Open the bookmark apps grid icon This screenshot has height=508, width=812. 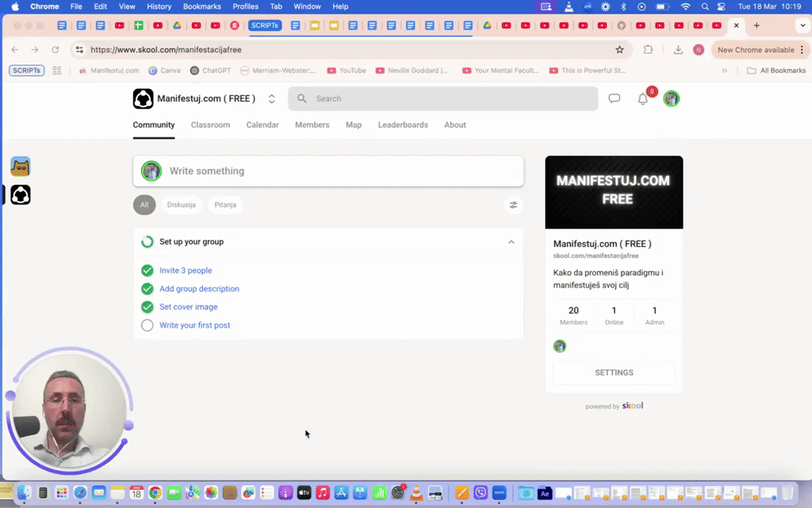point(57,71)
